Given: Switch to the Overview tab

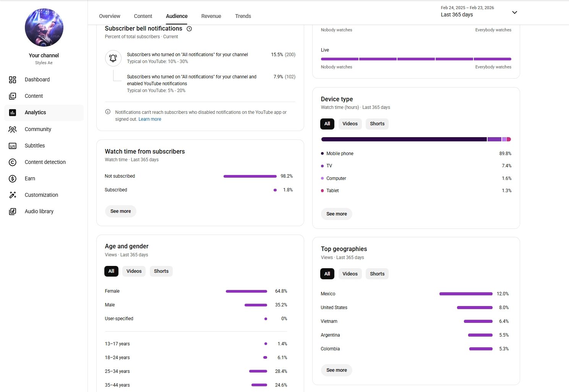Looking at the screenshot, I should (x=109, y=16).
